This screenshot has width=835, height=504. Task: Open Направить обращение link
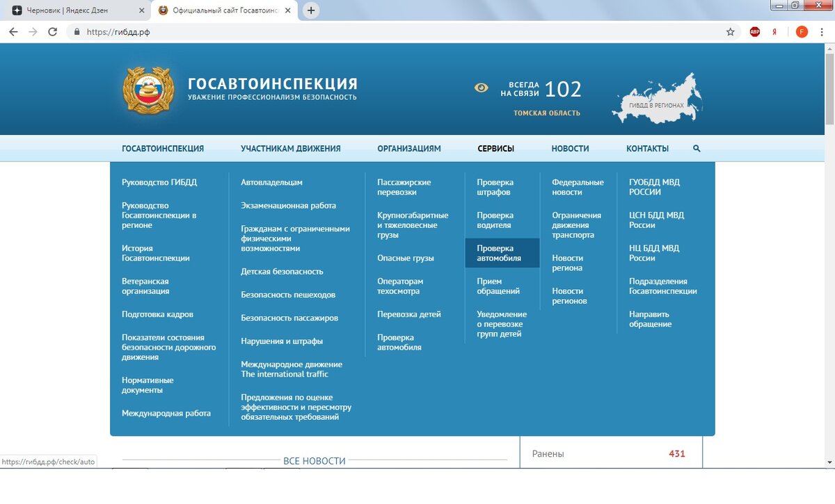click(x=651, y=319)
